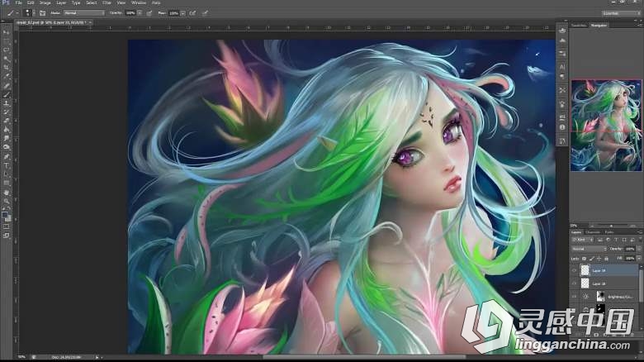Select the Rectangular Marquee tool
The width and height of the screenshot is (644, 362).
6,41
